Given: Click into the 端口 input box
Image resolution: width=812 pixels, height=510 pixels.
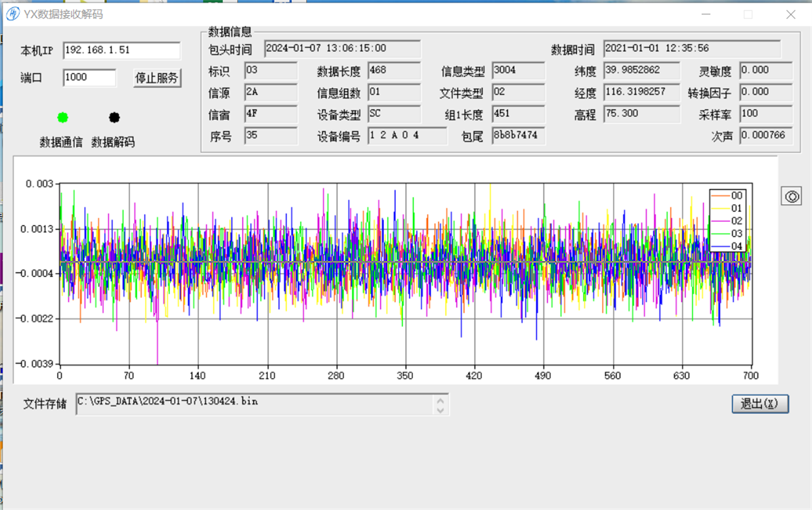Looking at the screenshot, I should pyautogui.click(x=89, y=77).
